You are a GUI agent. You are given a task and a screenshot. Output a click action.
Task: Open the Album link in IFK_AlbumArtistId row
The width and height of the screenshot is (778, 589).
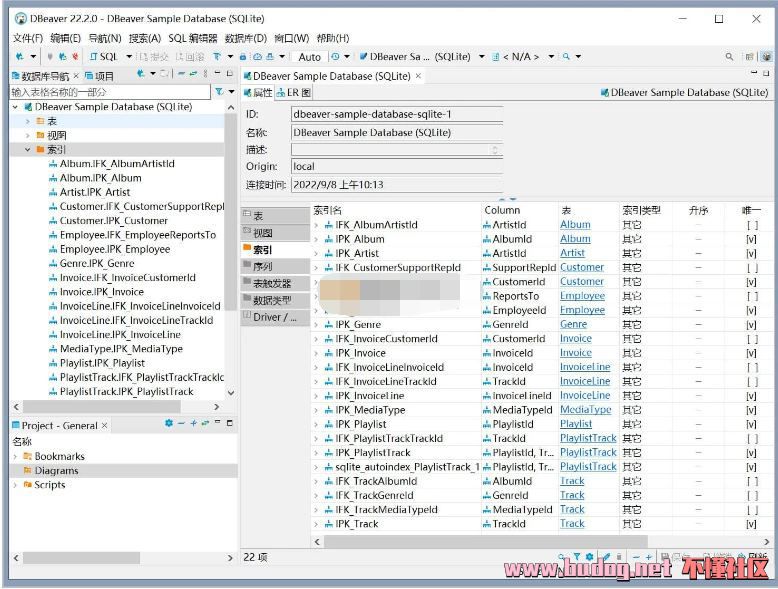tap(575, 225)
